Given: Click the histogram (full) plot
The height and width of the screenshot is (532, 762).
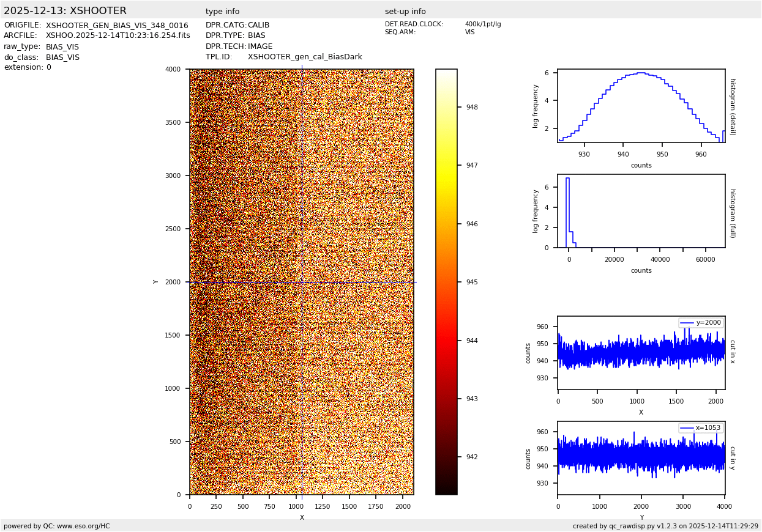Looking at the screenshot, I should point(641,211).
